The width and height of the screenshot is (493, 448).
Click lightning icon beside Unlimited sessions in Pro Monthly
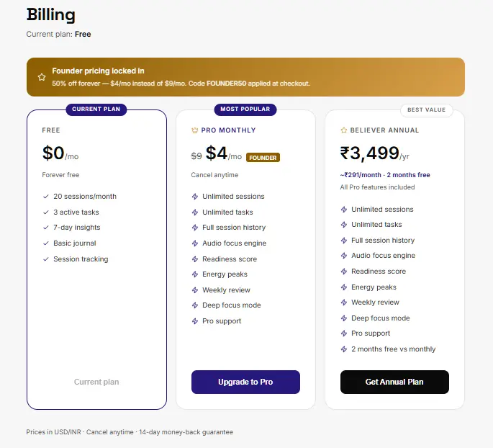[x=195, y=197]
